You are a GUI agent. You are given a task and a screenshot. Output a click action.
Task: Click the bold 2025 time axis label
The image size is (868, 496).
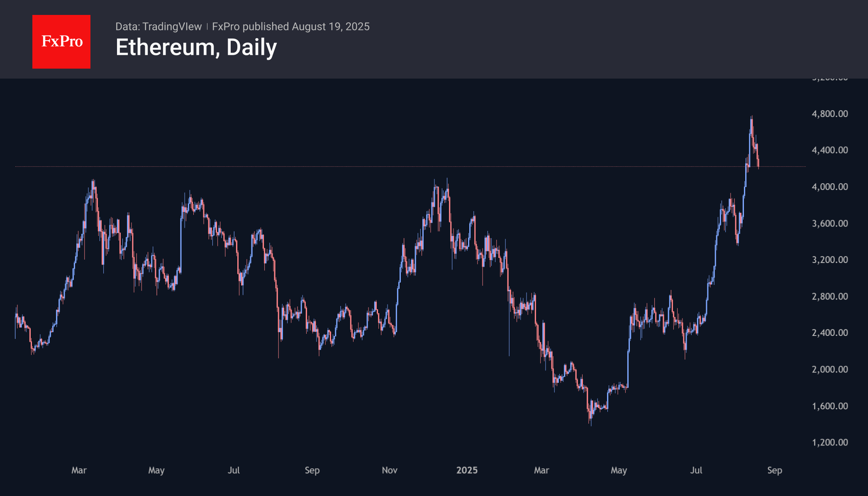[x=467, y=470]
